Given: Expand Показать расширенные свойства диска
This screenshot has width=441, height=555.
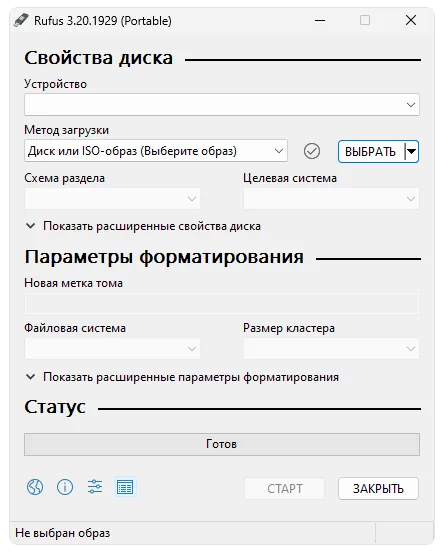Looking at the screenshot, I should click(143, 226).
